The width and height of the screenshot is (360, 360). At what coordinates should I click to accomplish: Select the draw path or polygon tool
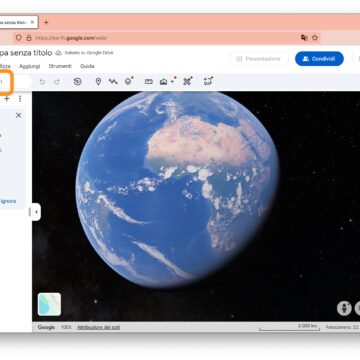click(113, 81)
